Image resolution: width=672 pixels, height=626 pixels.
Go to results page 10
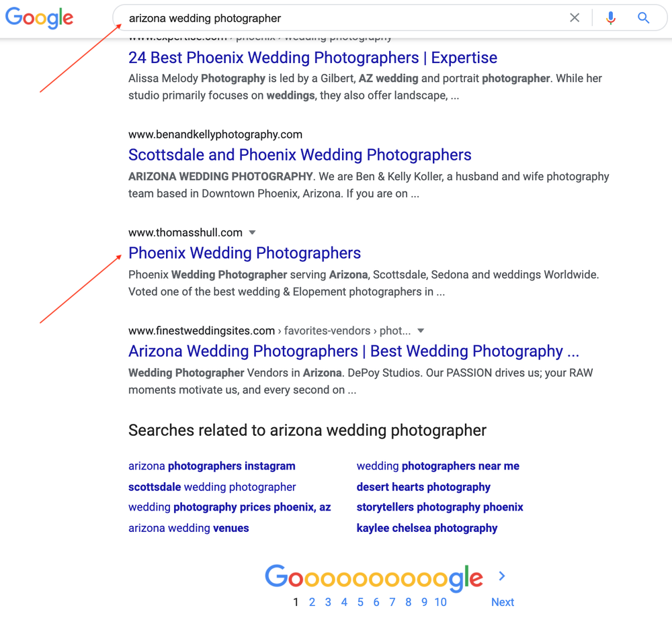(441, 602)
